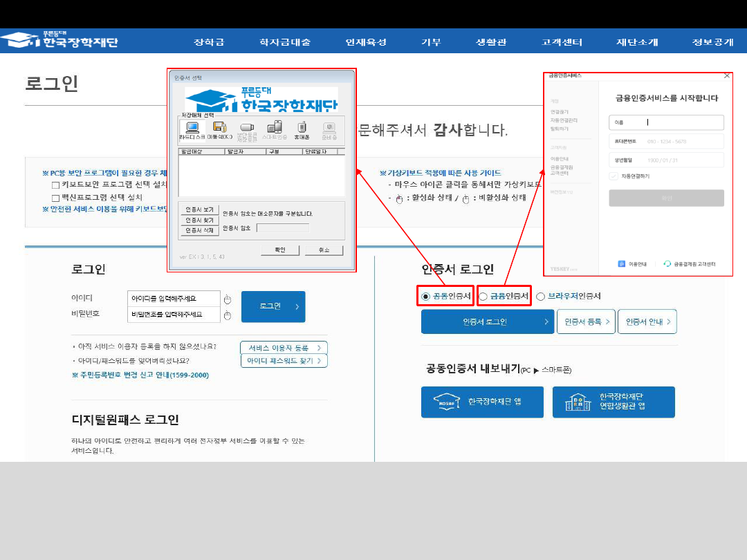Open 인재육성 menu
This screenshot has height=560, width=747.
point(366,42)
